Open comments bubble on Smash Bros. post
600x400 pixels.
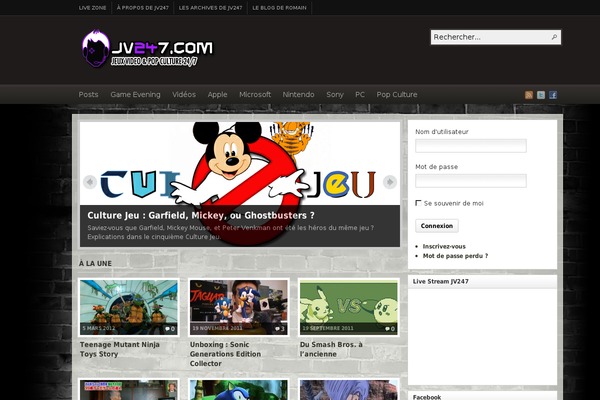(x=390, y=329)
